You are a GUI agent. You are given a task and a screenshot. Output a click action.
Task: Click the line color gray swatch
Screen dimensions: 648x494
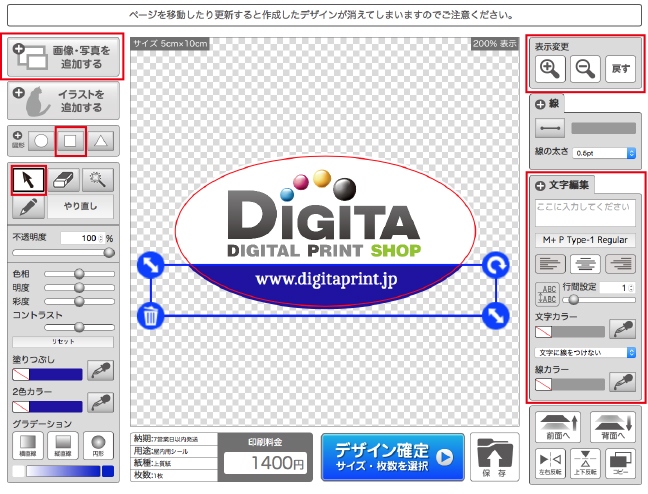[x=603, y=128]
